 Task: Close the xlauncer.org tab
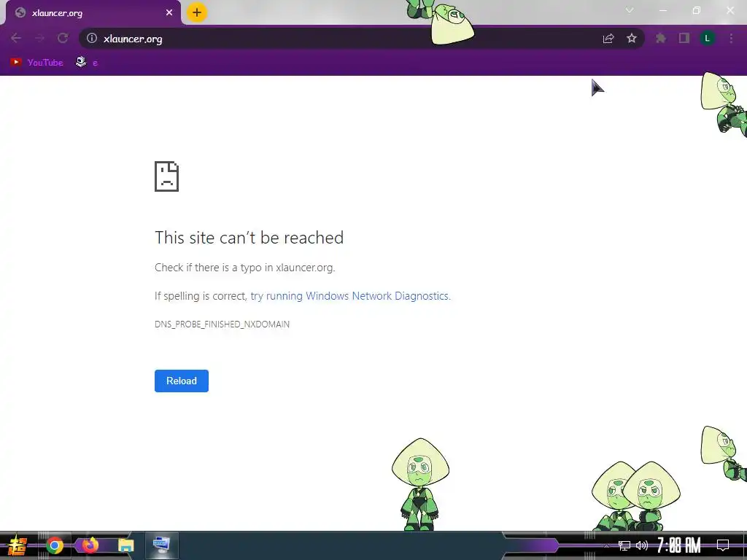click(x=169, y=12)
